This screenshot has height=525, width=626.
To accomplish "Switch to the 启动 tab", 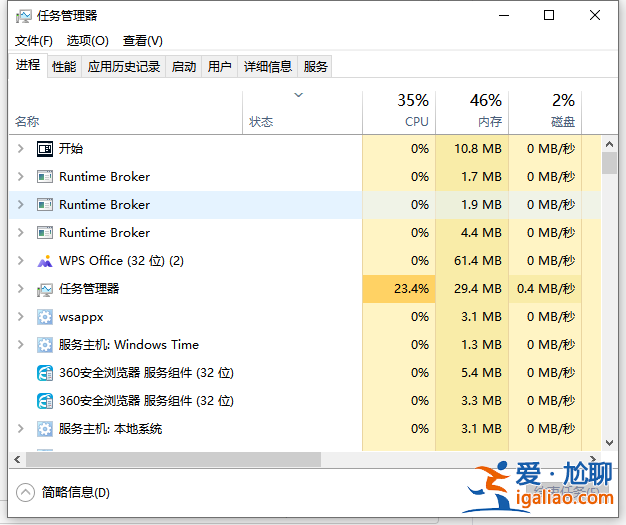I will [x=184, y=66].
